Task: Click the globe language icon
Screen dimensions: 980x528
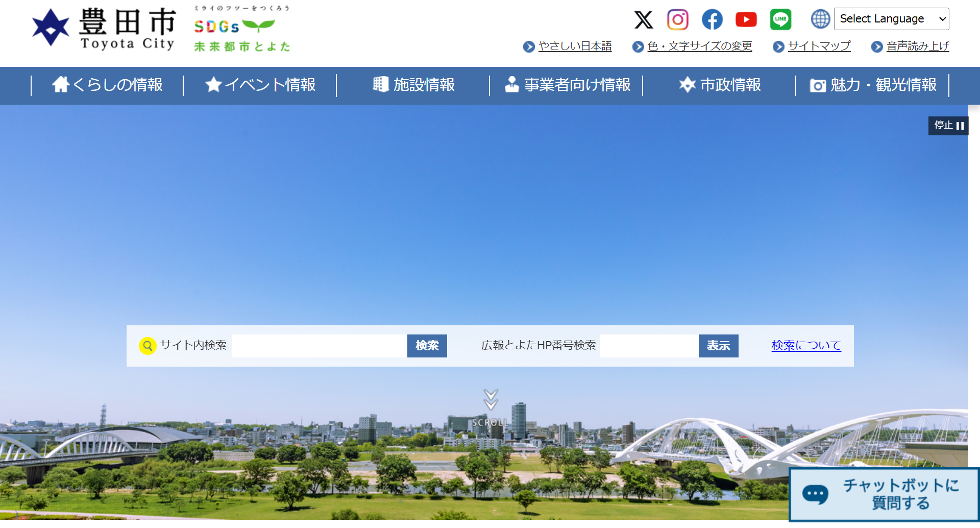Action: 821,19
